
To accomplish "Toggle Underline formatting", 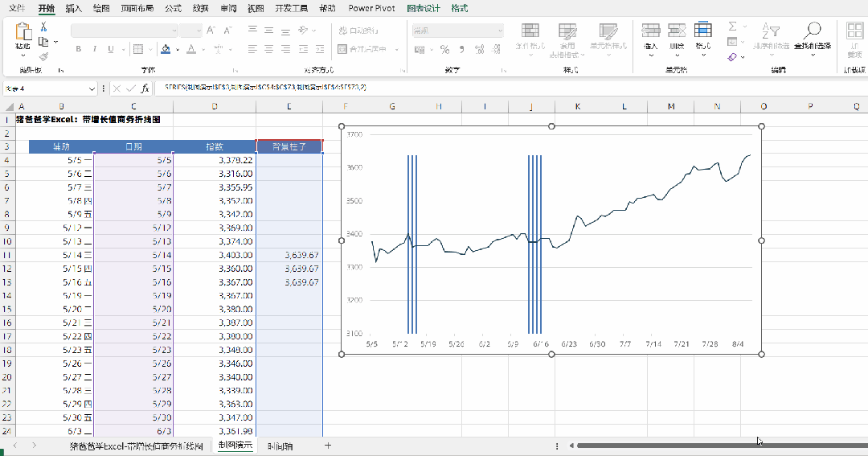I will point(111,49).
